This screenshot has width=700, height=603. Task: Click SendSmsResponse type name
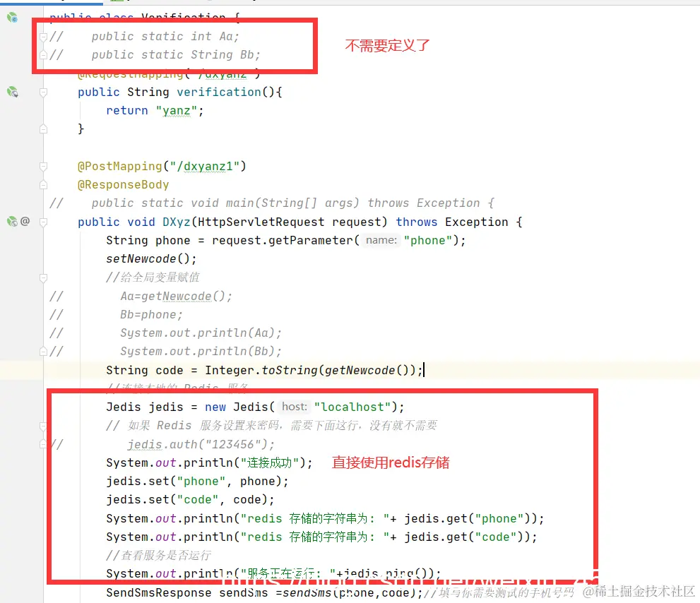(x=158, y=592)
